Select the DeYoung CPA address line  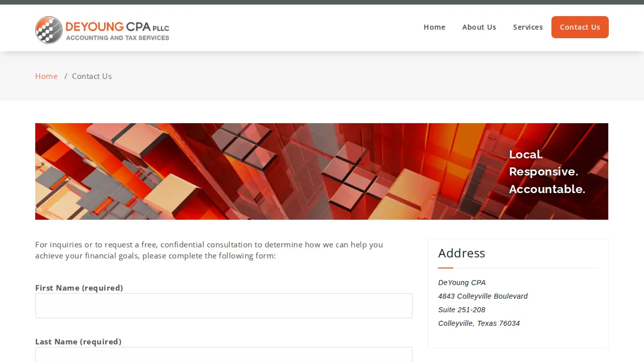(462, 283)
